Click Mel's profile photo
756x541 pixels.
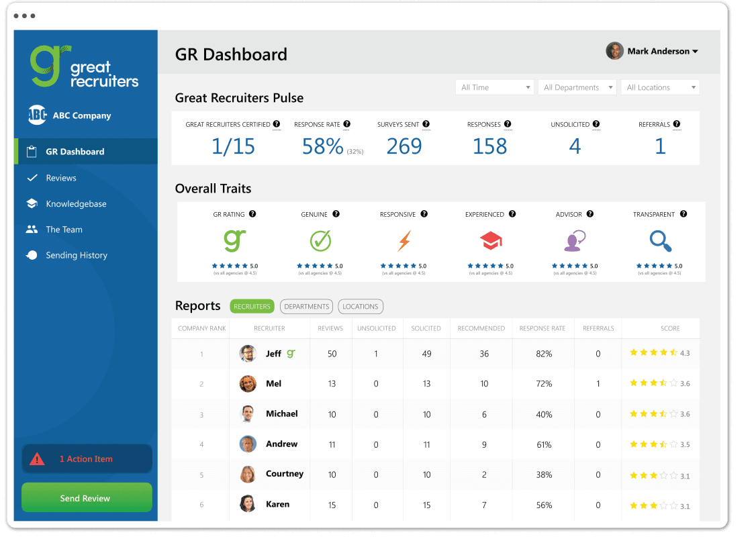248,384
